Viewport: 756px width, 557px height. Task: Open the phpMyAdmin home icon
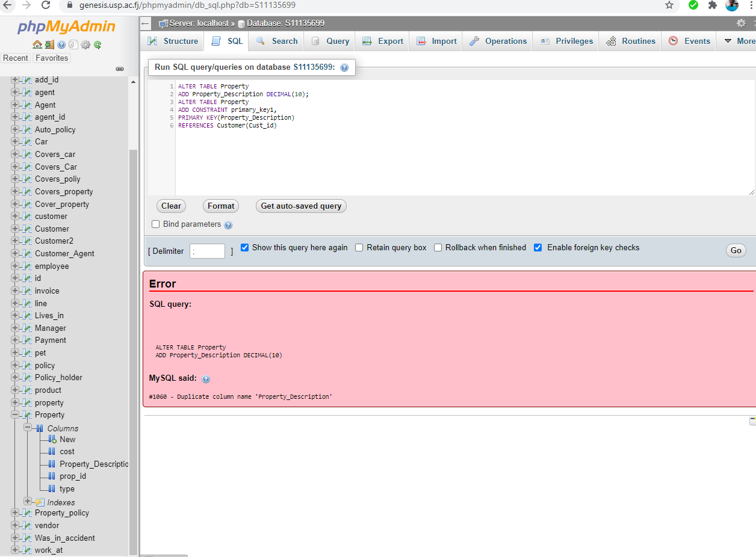click(37, 45)
